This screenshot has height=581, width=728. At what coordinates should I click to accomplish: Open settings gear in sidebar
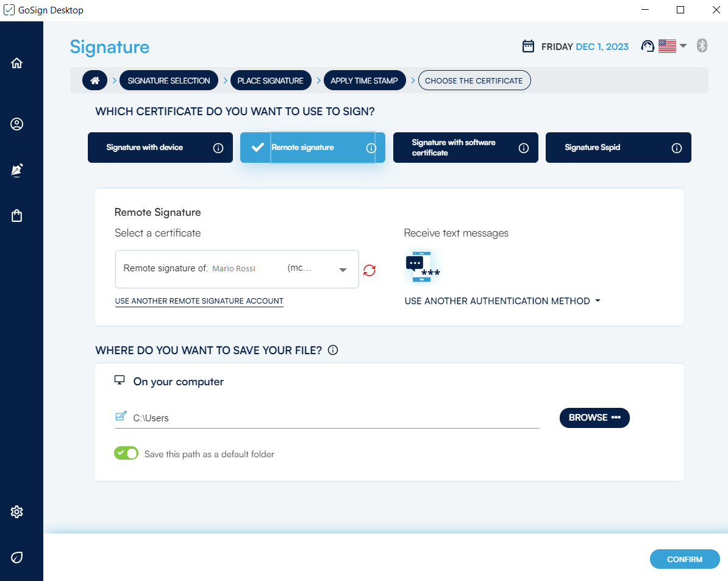click(17, 511)
